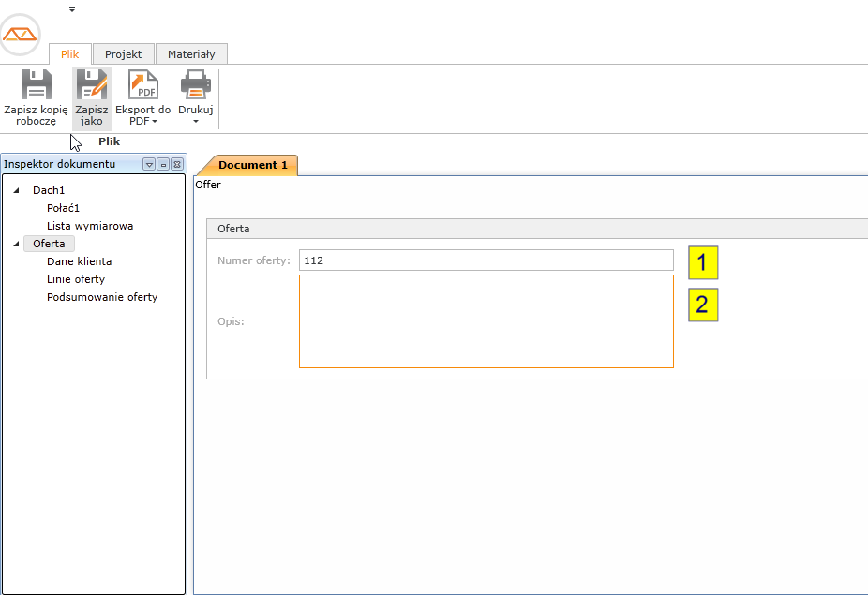Collapse the Oferta tree node
This screenshot has width=868, height=595.
click(16, 245)
